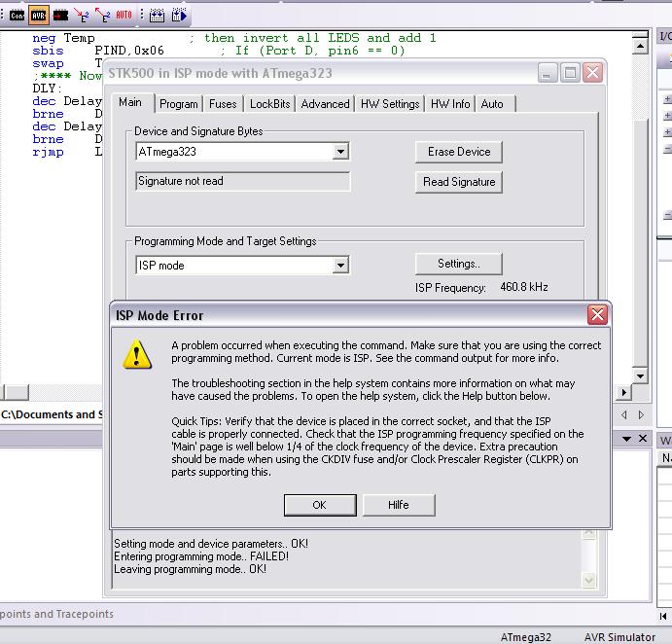Click the editor tab strip right arrow
The image size is (672, 644).
(641, 414)
